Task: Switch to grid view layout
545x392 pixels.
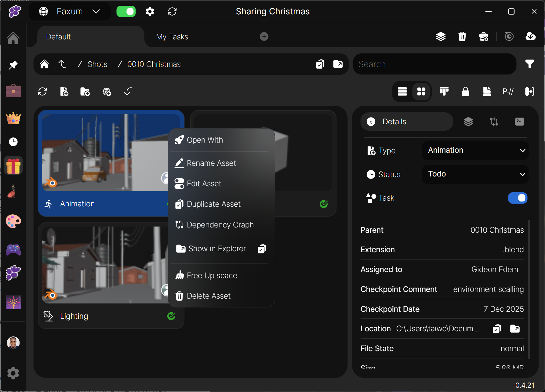Action: pyautogui.click(x=421, y=92)
